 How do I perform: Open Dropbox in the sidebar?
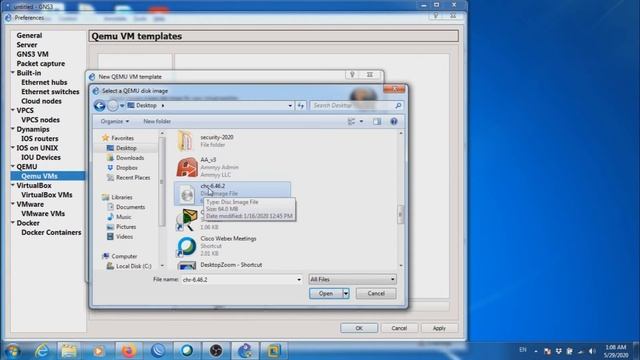pos(127,168)
